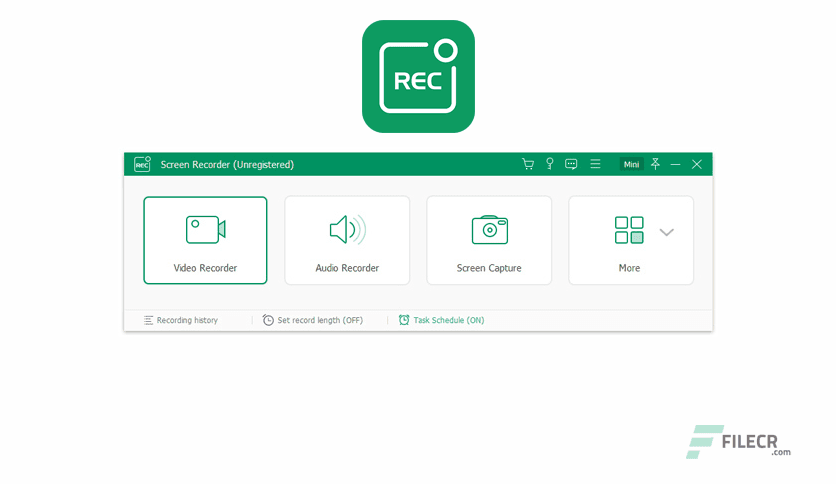Close the Screen Recorder window

coord(697,164)
